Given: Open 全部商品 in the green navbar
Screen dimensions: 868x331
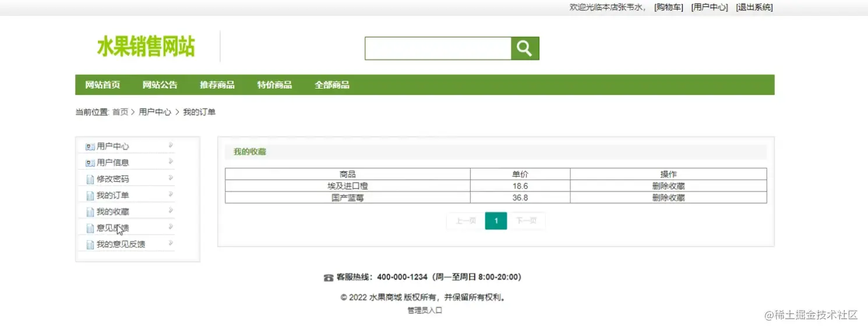Looking at the screenshot, I should (332, 85).
